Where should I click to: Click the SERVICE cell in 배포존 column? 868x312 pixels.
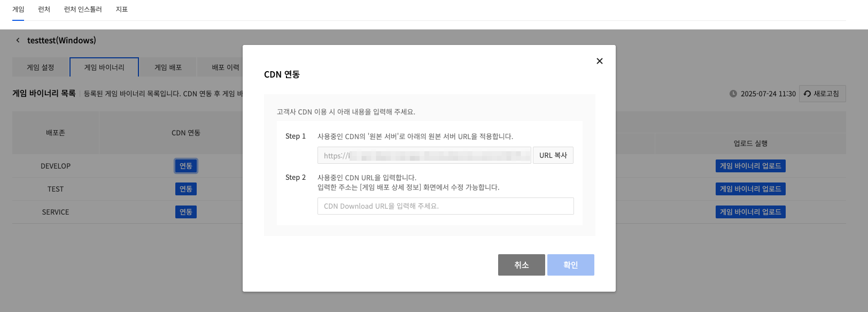56,212
